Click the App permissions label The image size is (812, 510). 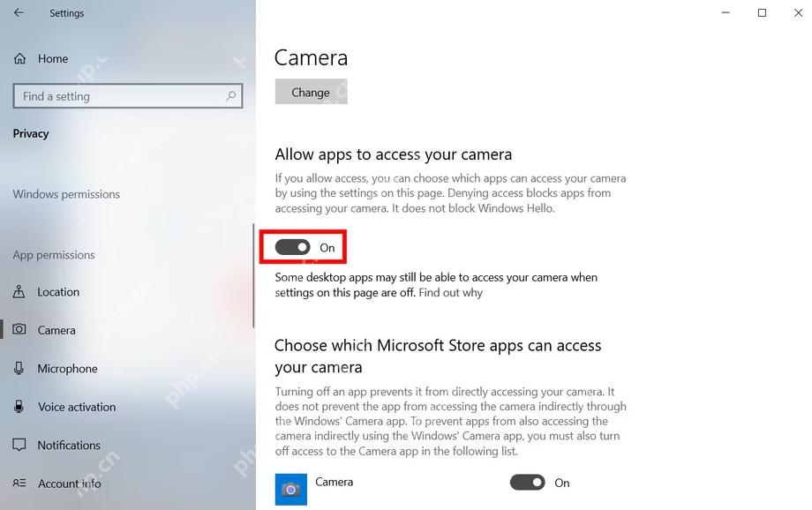54,255
